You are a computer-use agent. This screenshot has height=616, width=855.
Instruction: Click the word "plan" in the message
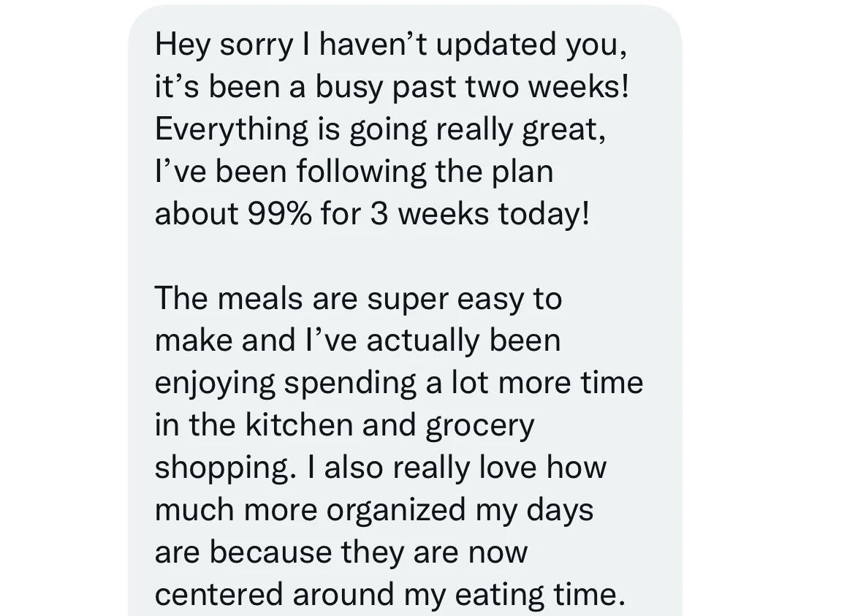[522, 172]
